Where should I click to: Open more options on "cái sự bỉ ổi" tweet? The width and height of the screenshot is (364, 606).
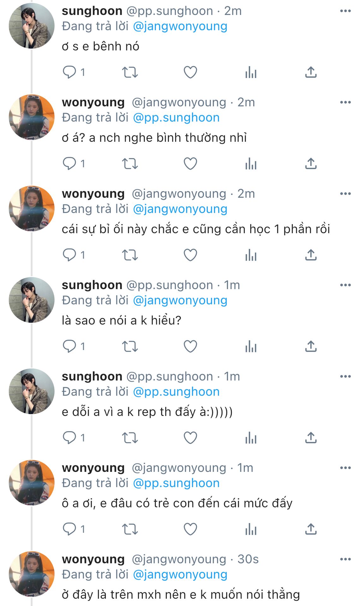[x=345, y=194]
